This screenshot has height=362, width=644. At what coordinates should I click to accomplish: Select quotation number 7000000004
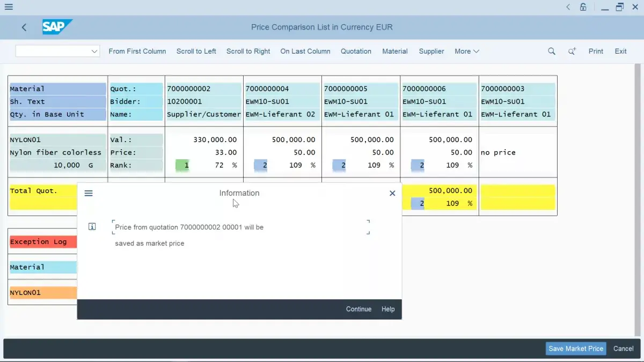click(282, 88)
